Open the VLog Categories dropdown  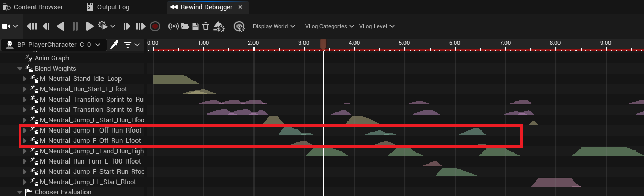[x=330, y=26]
